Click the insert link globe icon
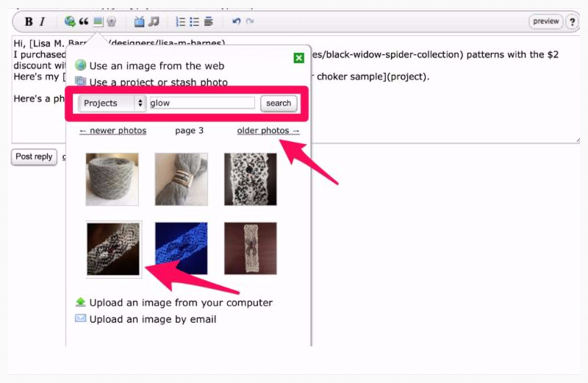This screenshot has height=383, width=588. tap(69, 21)
